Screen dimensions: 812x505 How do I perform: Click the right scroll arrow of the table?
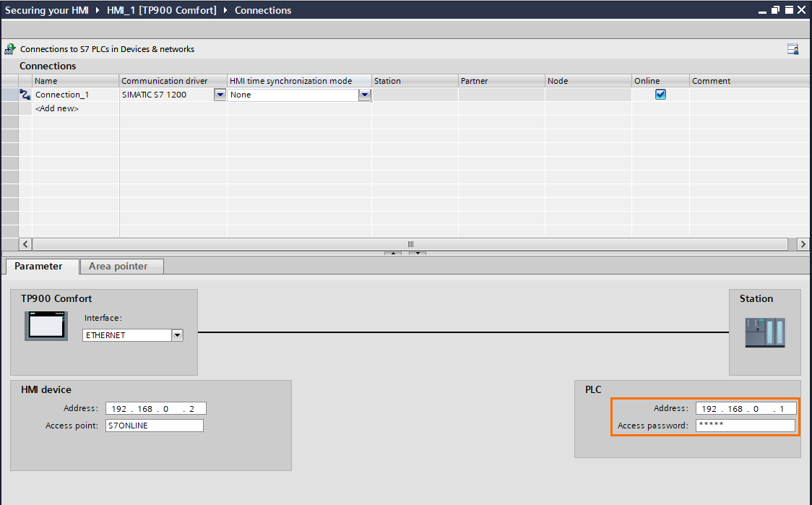coord(803,244)
